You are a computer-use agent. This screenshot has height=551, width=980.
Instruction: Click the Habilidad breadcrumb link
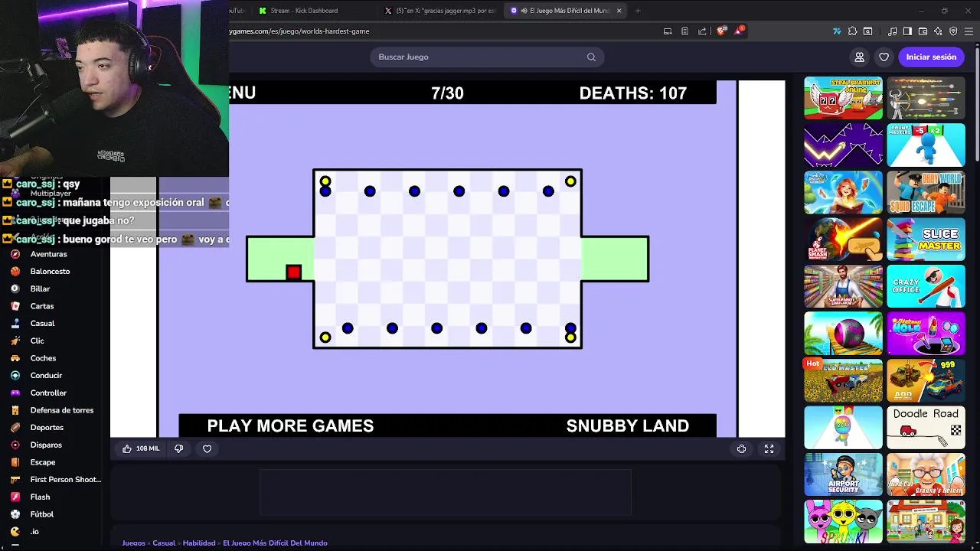click(199, 543)
